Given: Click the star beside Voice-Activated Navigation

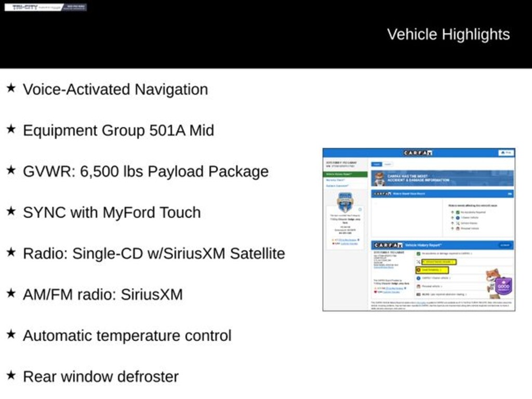Looking at the screenshot, I should click(11, 88).
